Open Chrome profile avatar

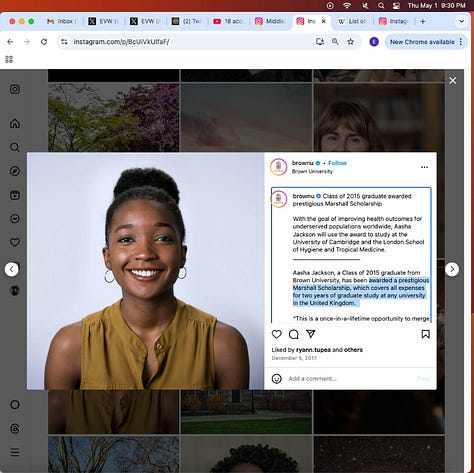point(374,42)
